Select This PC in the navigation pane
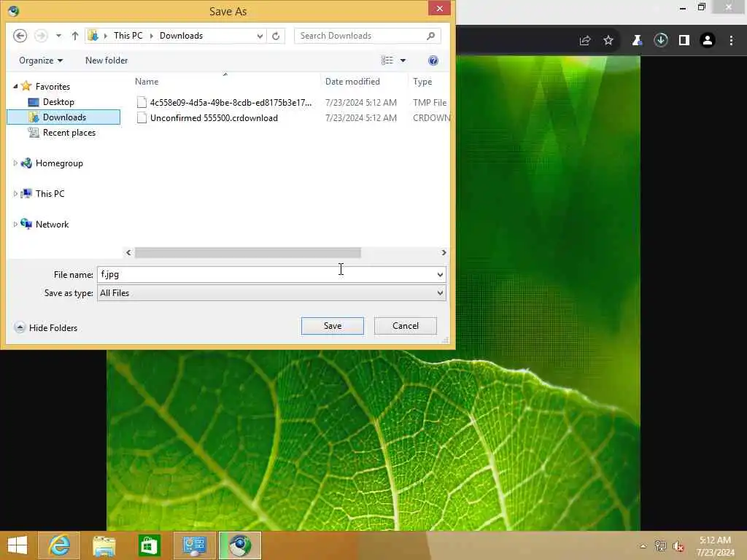747x560 pixels. [50, 194]
